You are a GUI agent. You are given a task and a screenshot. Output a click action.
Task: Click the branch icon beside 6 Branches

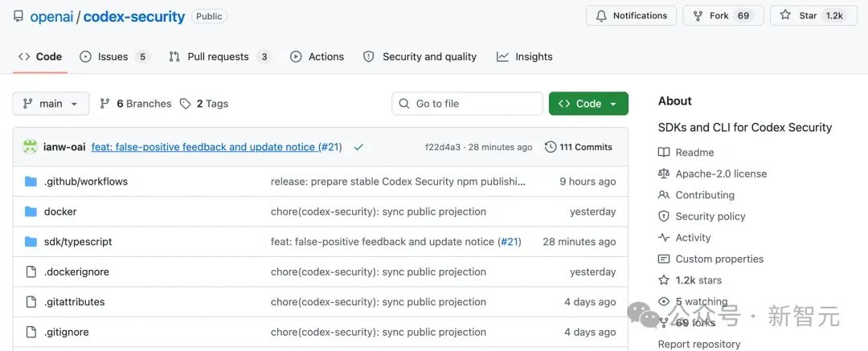(104, 104)
